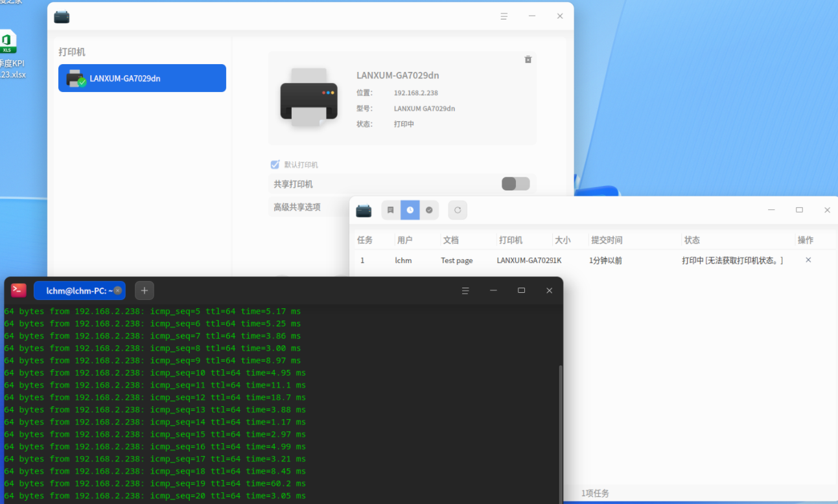This screenshot has width=838, height=504.
Task: Click the printer manager title bar icon
Action: [x=62, y=17]
